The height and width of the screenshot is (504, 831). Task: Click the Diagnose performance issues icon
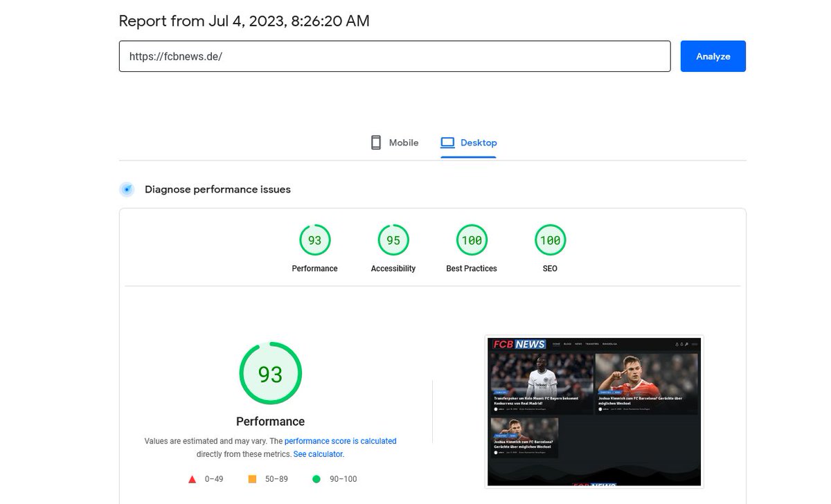127,189
